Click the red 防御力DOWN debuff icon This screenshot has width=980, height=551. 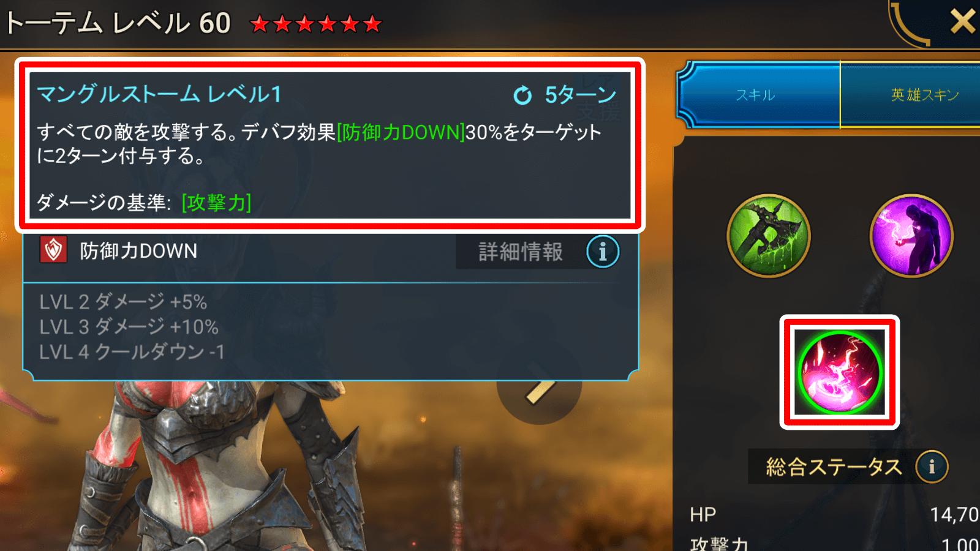[53, 250]
